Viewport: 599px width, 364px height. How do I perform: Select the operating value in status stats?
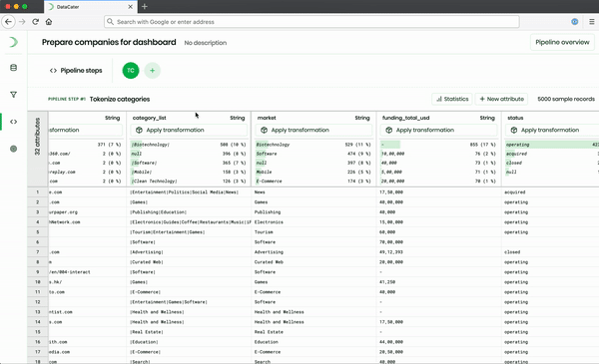517,145
